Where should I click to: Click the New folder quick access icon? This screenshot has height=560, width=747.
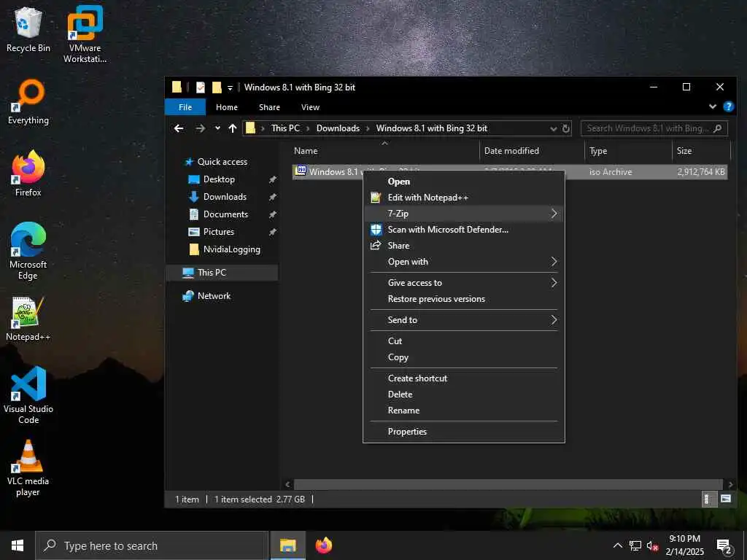[217, 87]
